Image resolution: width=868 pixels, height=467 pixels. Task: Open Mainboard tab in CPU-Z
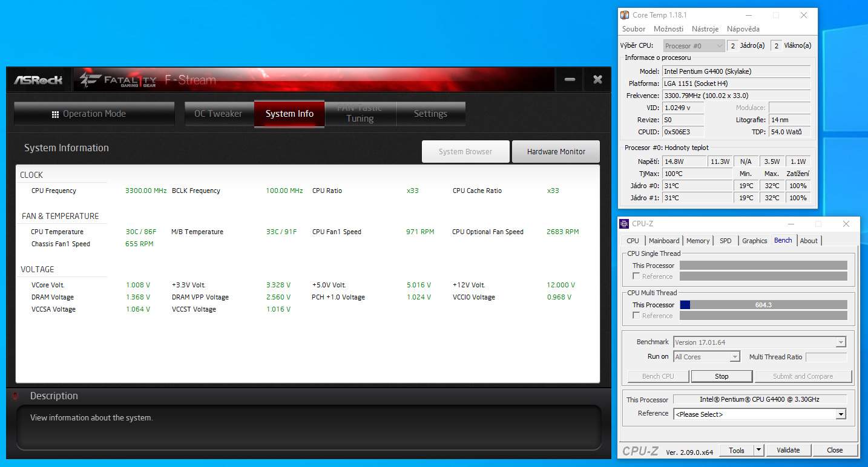pyautogui.click(x=664, y=241)
